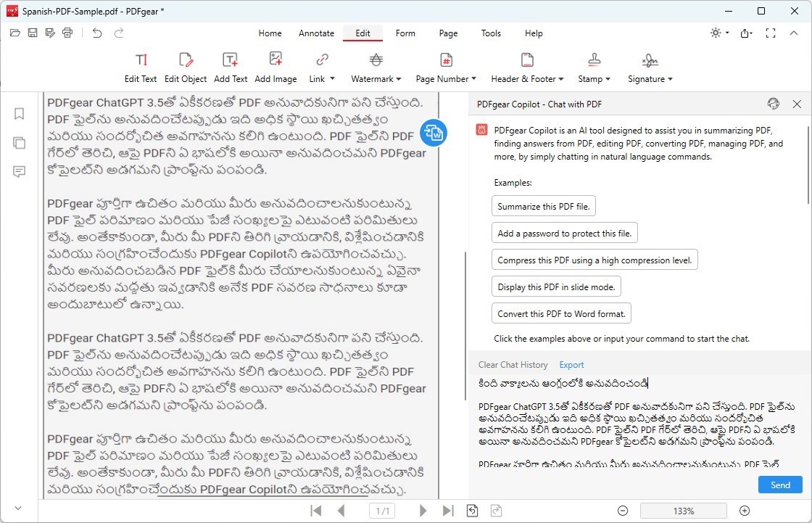Click the page number input field

point(382,511)
